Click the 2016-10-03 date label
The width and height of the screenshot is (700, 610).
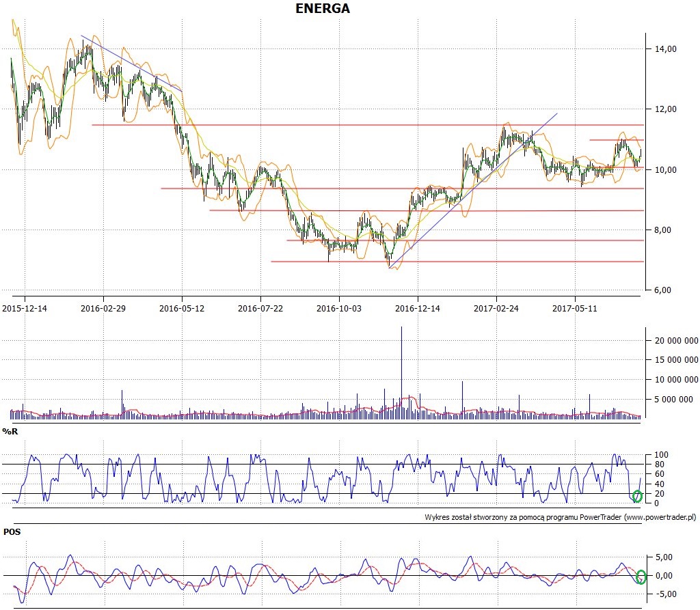pos(339,308)
